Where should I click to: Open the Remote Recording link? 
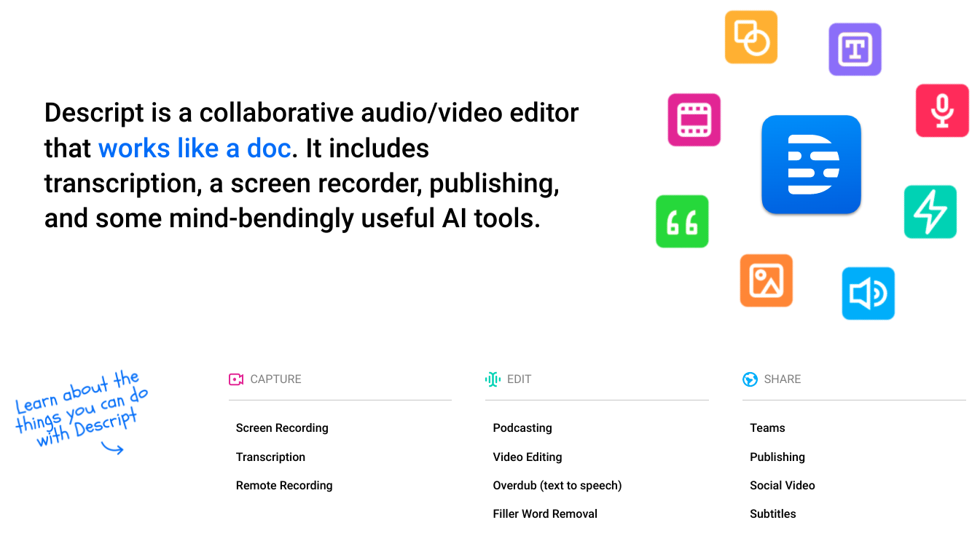pyautogui.click(x=284, y=486)
